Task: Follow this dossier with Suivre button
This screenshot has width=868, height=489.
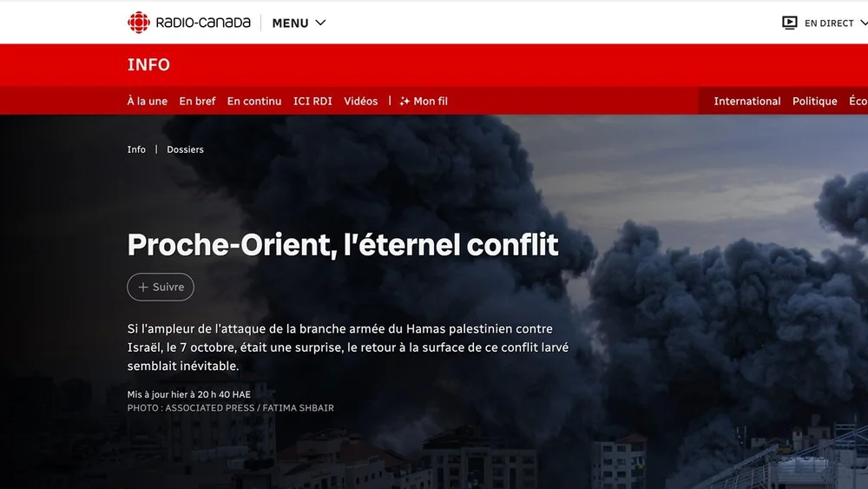Action: tap(161, 287)
